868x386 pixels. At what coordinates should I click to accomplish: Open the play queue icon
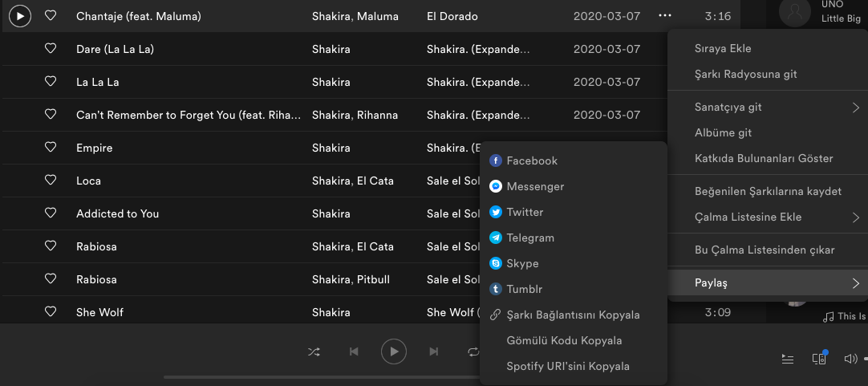tap(788, 359)
